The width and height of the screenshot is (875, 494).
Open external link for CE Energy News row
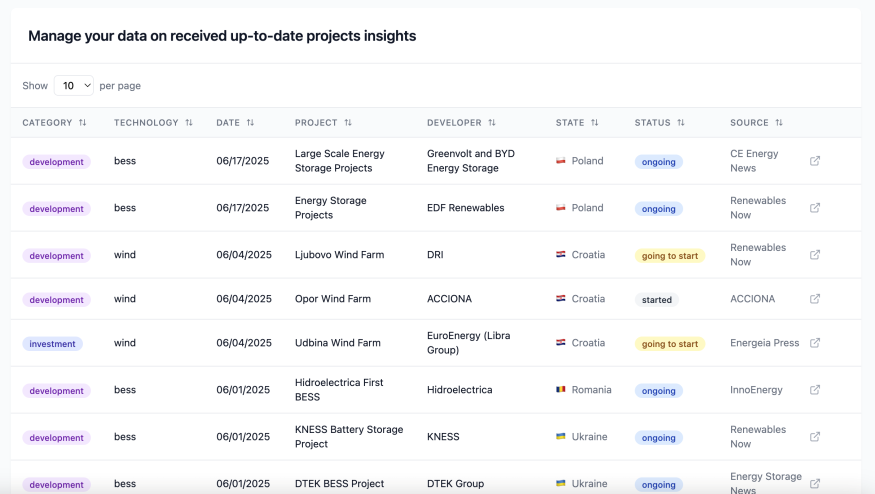point(815,161)
